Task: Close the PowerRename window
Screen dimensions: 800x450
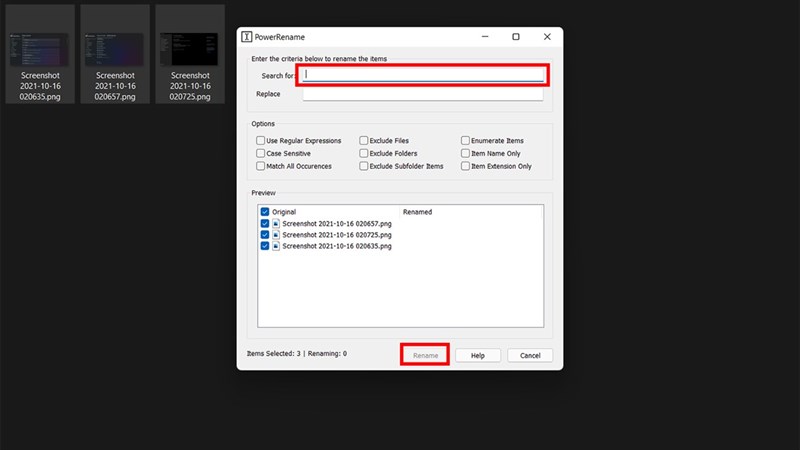Action: (x=547, y=37)
